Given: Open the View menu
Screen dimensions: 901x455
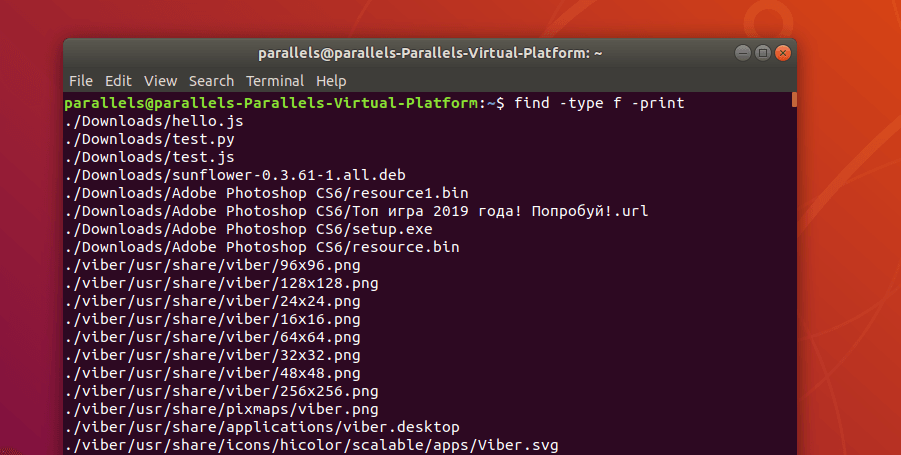Looking at the screenshot, I should point(160,81).
